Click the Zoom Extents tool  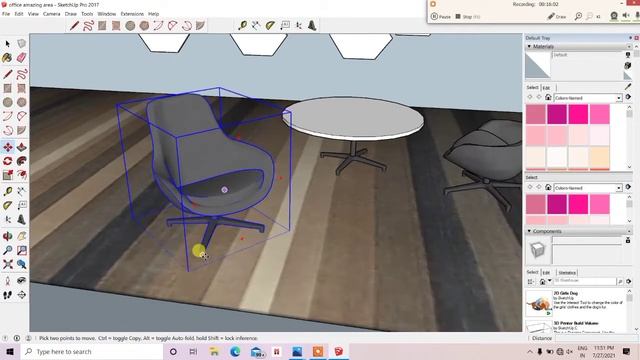(x=8, y=264)
